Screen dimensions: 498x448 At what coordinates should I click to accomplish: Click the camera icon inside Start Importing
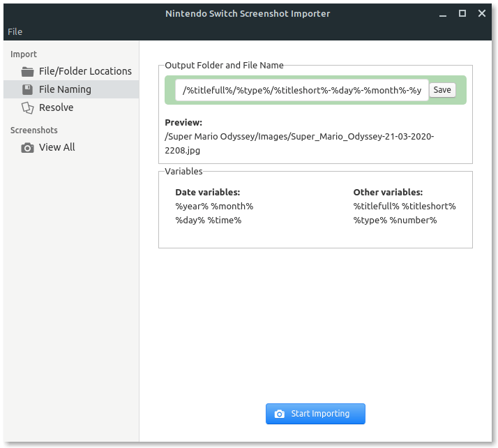coord(280,414)
